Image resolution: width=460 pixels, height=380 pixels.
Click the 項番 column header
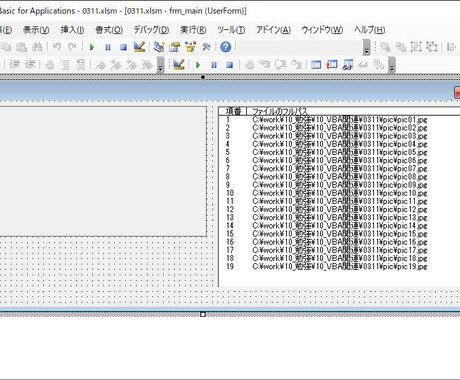point(233,111)
